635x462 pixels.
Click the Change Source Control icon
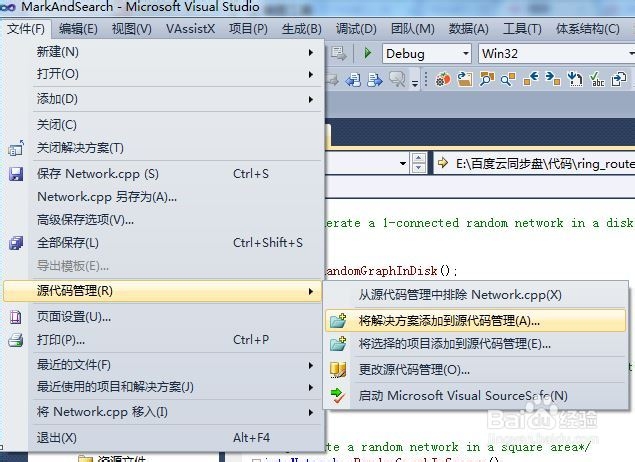[338, 370]
